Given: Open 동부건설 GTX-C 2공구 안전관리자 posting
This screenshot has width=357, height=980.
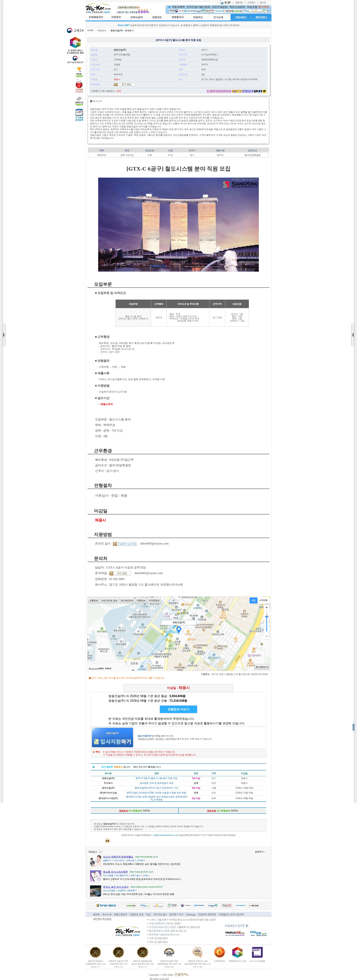Looking at the screenshot, I should 156,788.
